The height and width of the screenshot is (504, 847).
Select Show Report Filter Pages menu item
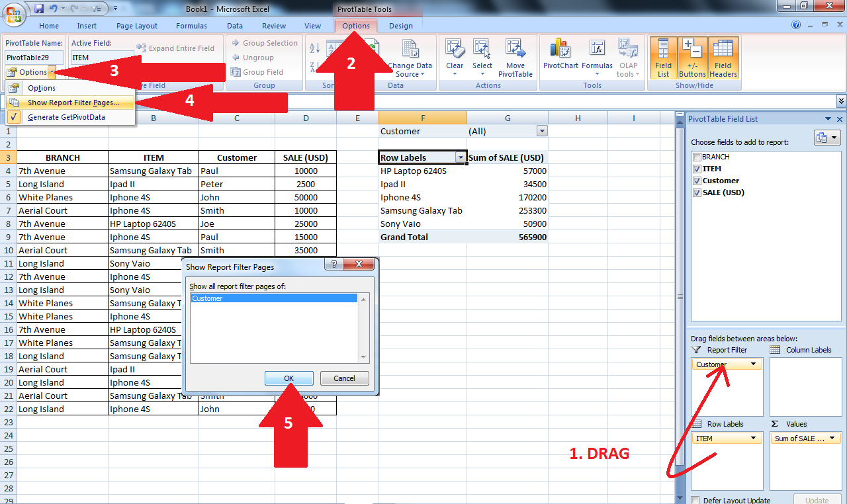point(70,103)
